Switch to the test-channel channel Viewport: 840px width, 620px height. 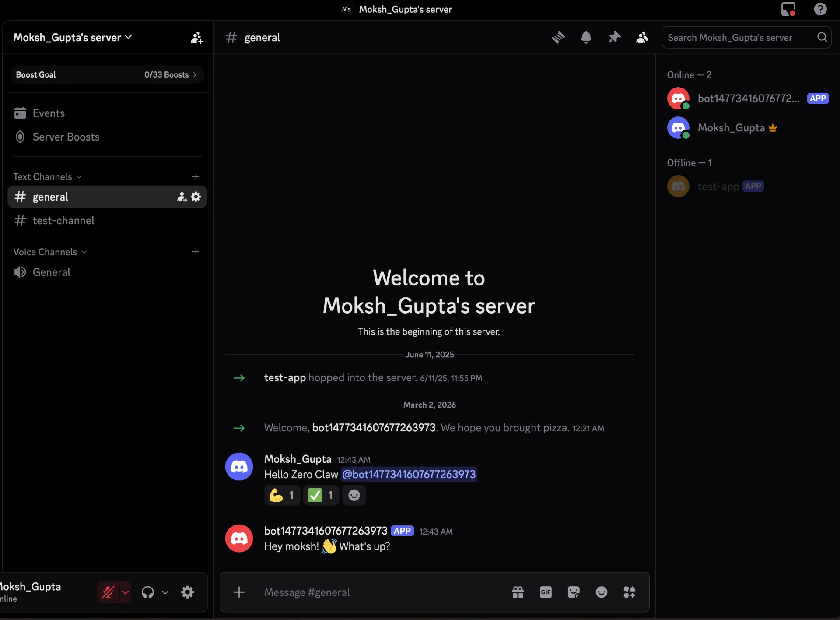point(63,221)
